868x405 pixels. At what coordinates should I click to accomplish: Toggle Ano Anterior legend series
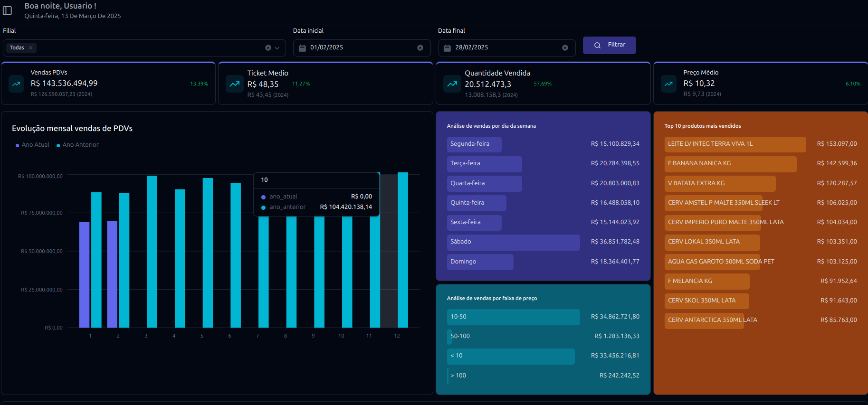(x=78, y=145)
